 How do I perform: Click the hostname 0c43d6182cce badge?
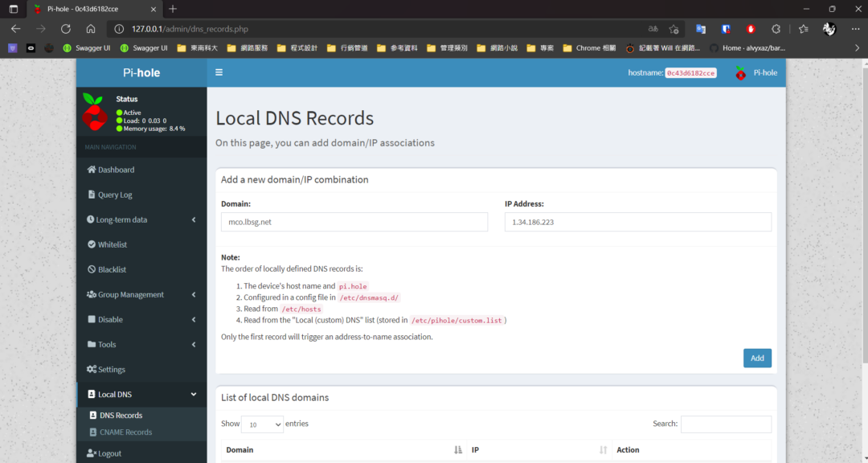point(691,73)
